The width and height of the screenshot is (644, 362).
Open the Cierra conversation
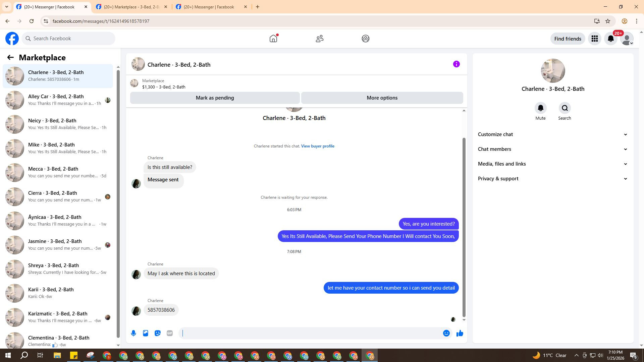pos(58,196)
